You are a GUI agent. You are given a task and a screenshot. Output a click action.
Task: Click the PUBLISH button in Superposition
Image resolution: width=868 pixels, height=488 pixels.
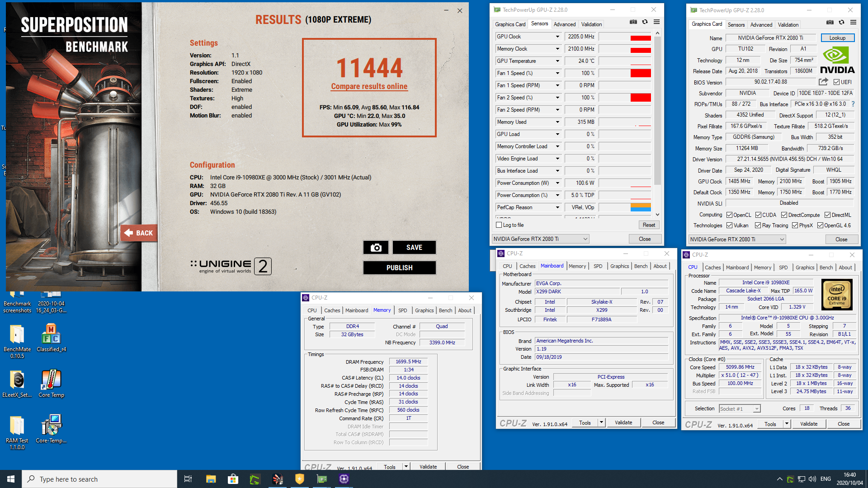pyautogui.click(x=399, y=267)
